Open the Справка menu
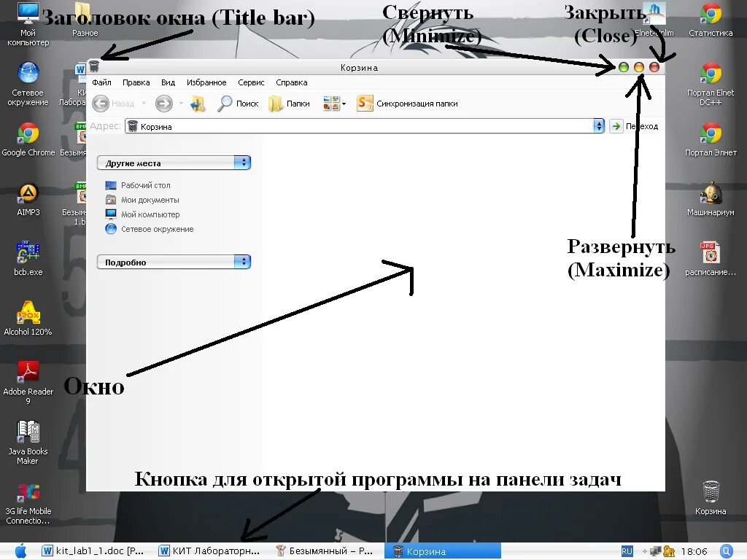 click(x=291, y=82)
